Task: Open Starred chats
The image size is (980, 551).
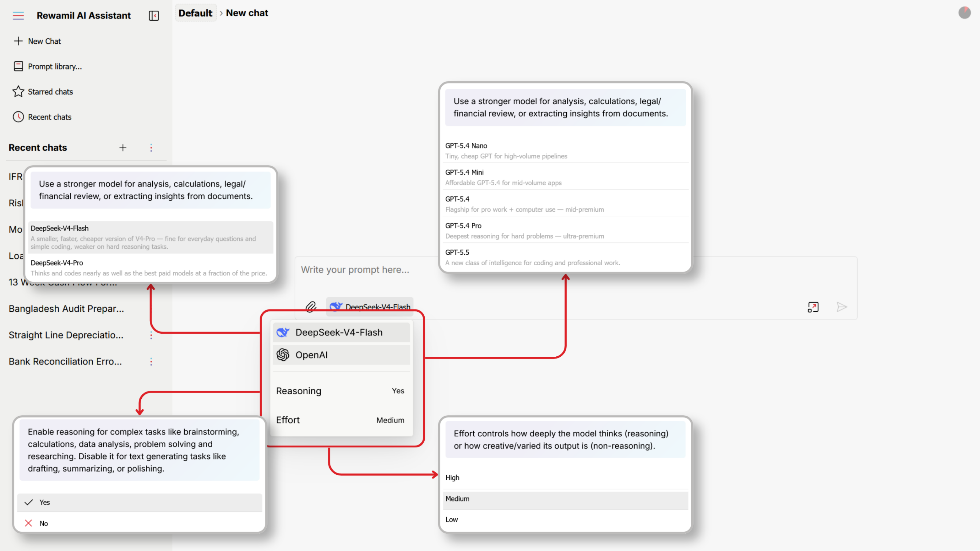Action: [50, 92]
